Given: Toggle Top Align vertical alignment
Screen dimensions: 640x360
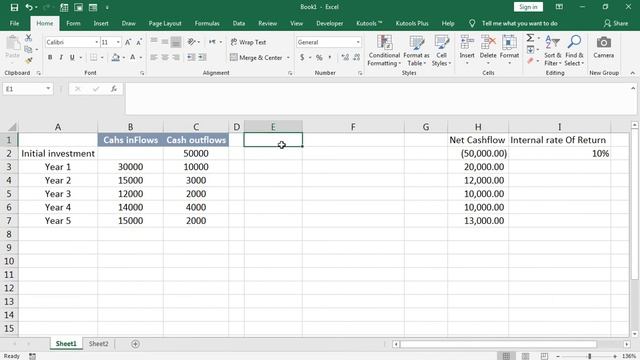Looking at the screenshot, I should tap(154, 42).
